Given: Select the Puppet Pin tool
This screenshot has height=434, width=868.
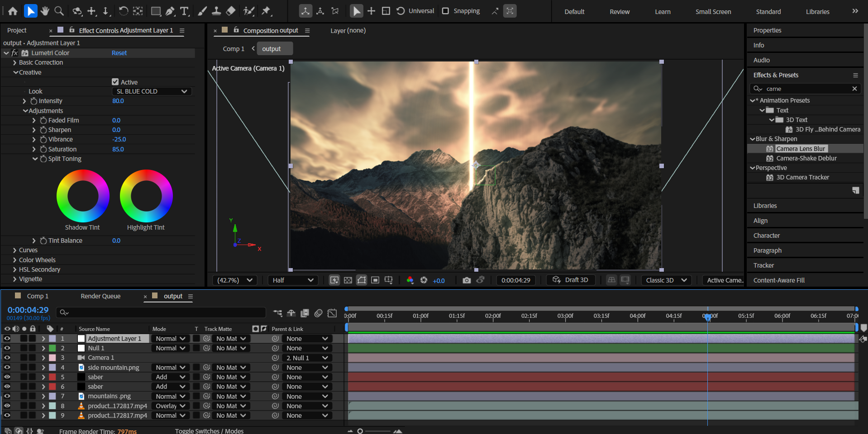Looking at the screenshot, I should 266,11.
